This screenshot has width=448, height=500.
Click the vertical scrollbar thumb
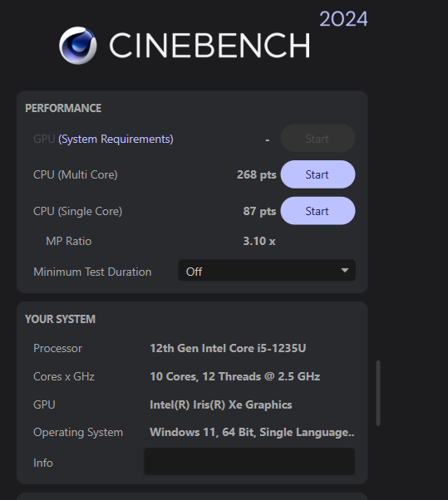pos(378,393)
